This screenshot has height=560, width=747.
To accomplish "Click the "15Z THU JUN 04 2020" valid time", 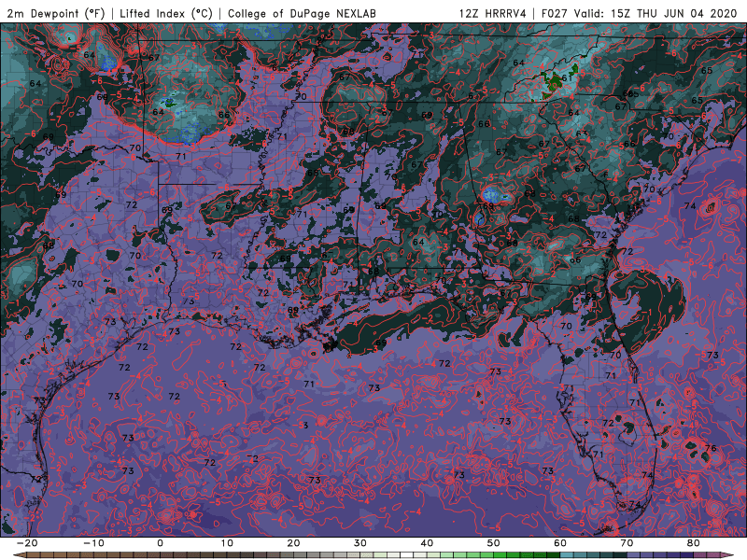I will pos(673,13).
